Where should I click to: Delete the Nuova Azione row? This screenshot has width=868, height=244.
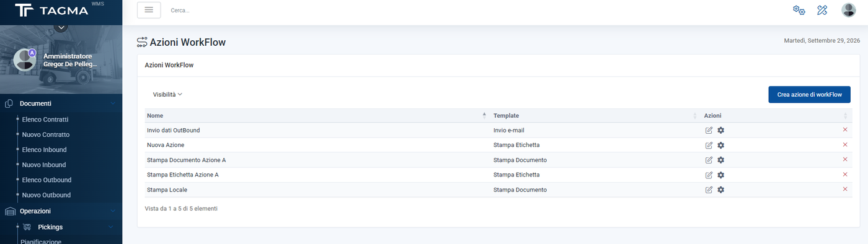tap(845, 144)
